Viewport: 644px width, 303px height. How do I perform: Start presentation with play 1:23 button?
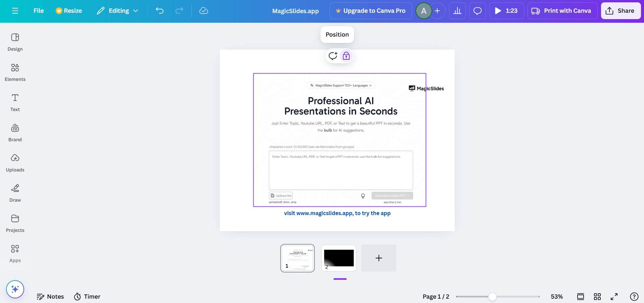tap(507, 11)
